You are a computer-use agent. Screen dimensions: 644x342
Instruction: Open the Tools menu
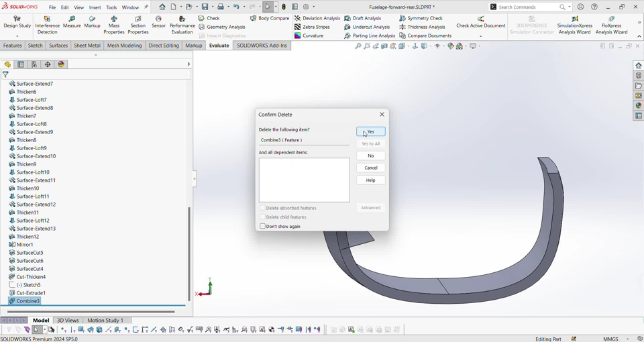(111, 7)
